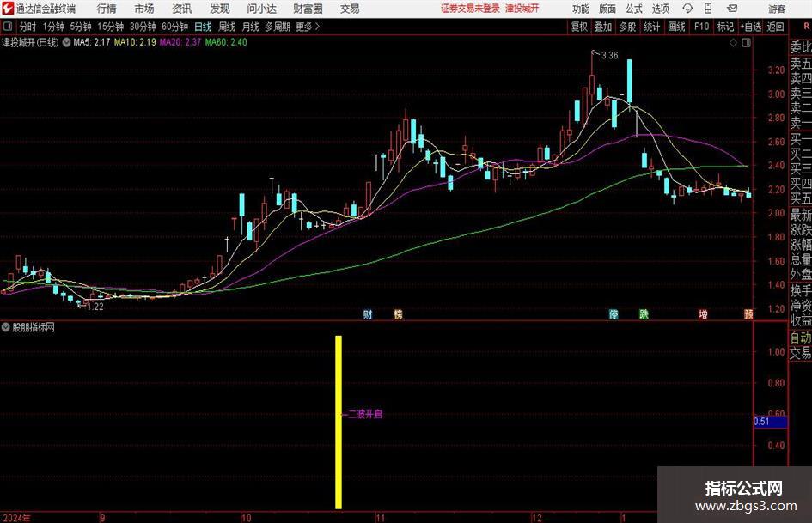
Task: Click the 2024年 date axis label
Action: (16, 518)
